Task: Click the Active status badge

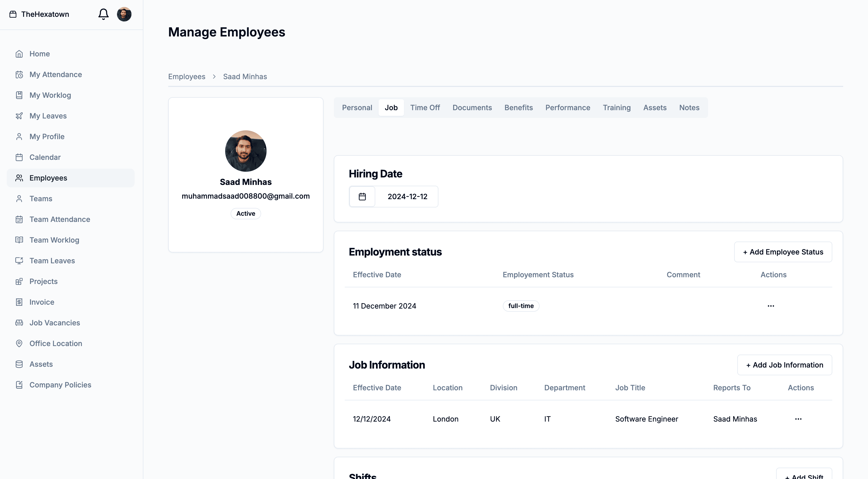Action: [245, 213]
